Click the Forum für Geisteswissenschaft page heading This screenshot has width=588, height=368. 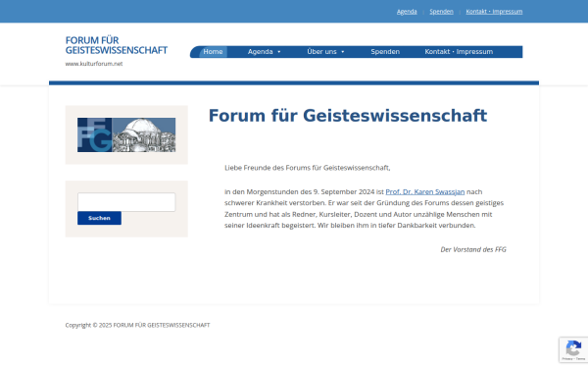[348, 116]
